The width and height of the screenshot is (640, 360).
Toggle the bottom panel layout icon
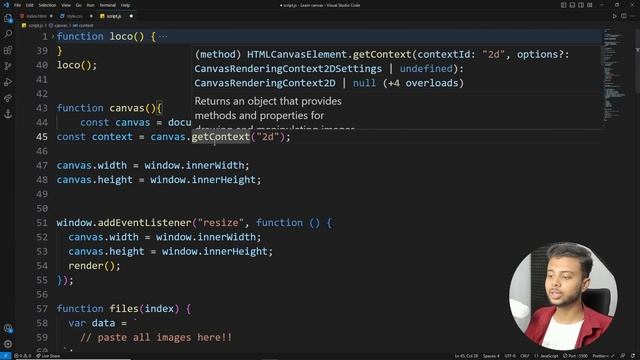572,5
